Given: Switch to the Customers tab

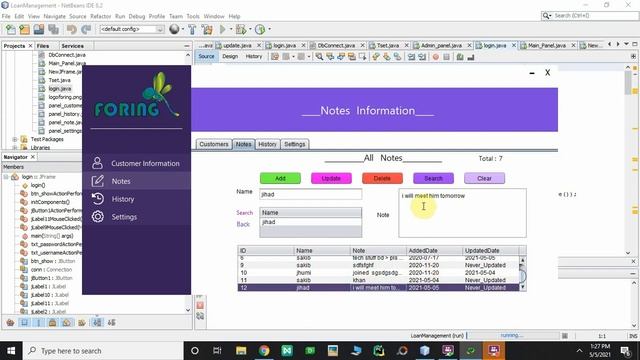Looking at the screenshot, I should [x=213, y=144].
